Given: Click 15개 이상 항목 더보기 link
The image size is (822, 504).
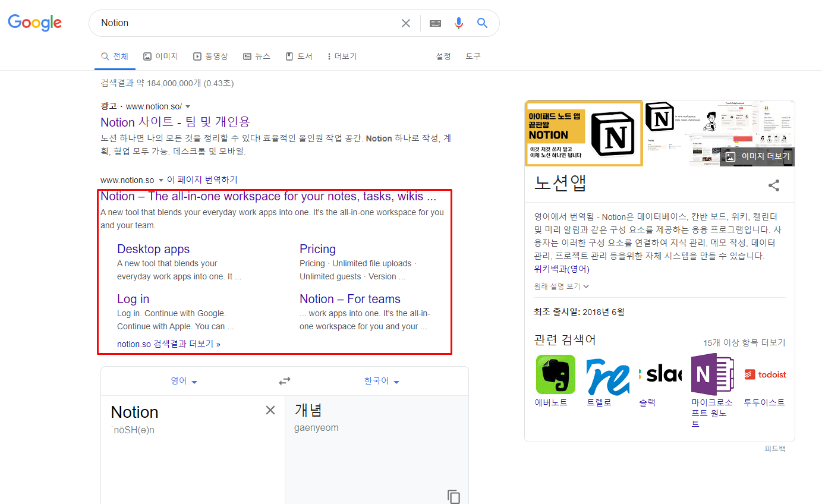Looking at the screenshot, I should [744, 342].
